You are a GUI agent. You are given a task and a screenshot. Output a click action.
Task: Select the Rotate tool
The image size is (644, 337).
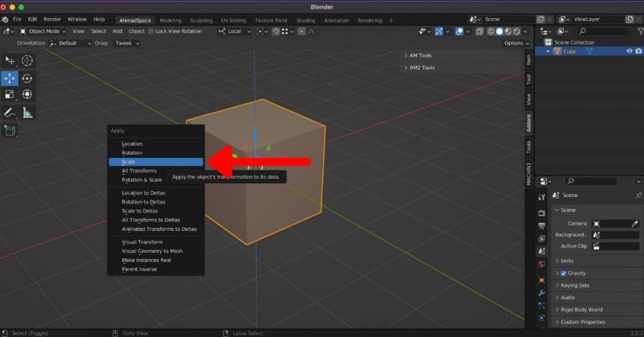point(27,78)
